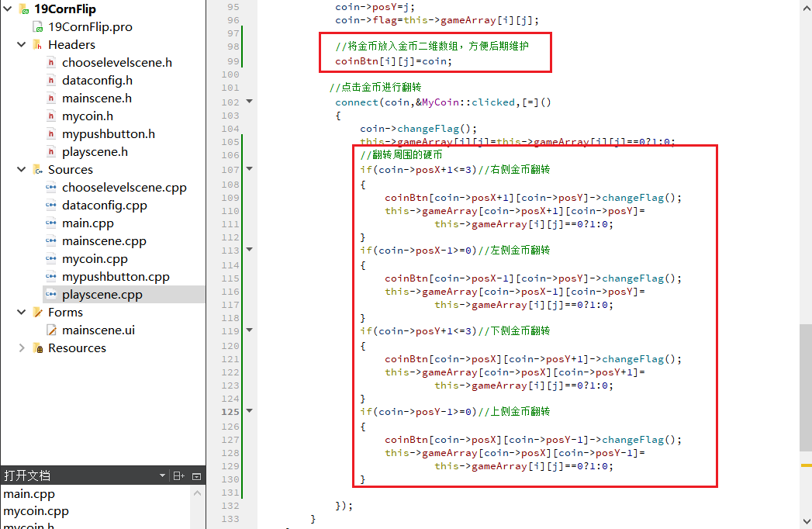
Task: Click the split pane icon in 打开文档 header
Action: pyautogui.click(x=178, y=475)
